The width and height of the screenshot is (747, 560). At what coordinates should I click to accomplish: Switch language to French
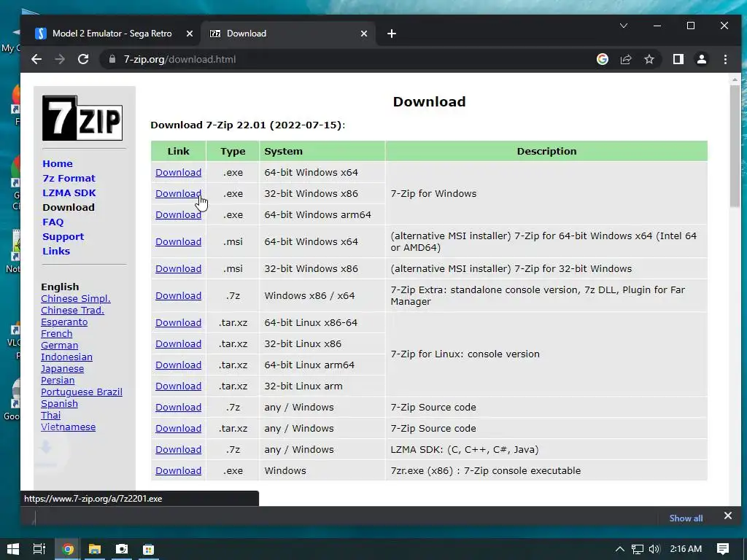(57, 333)
